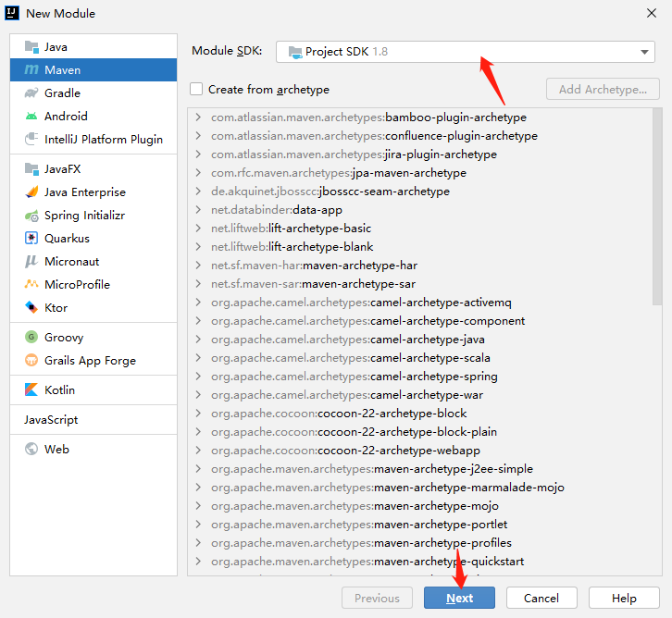Screen dimensions: 672x618
Task: Click the Previous button
Action: tap(377, 598)
